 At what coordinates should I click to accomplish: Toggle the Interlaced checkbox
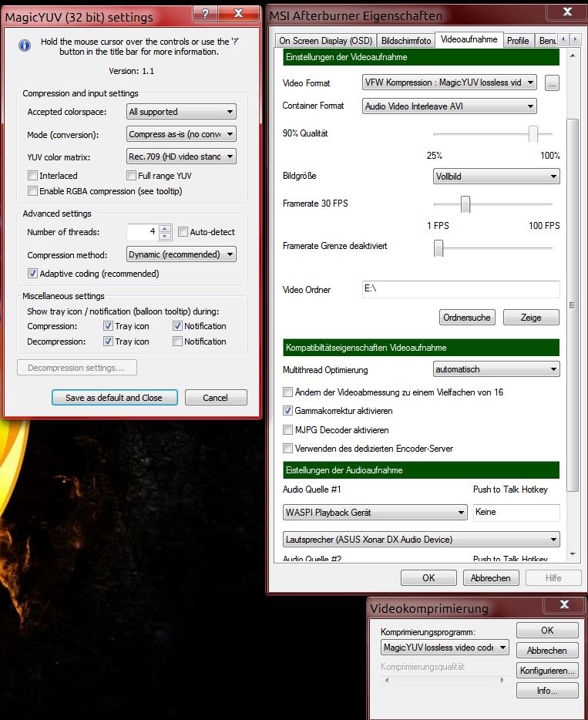coord(32,176)
